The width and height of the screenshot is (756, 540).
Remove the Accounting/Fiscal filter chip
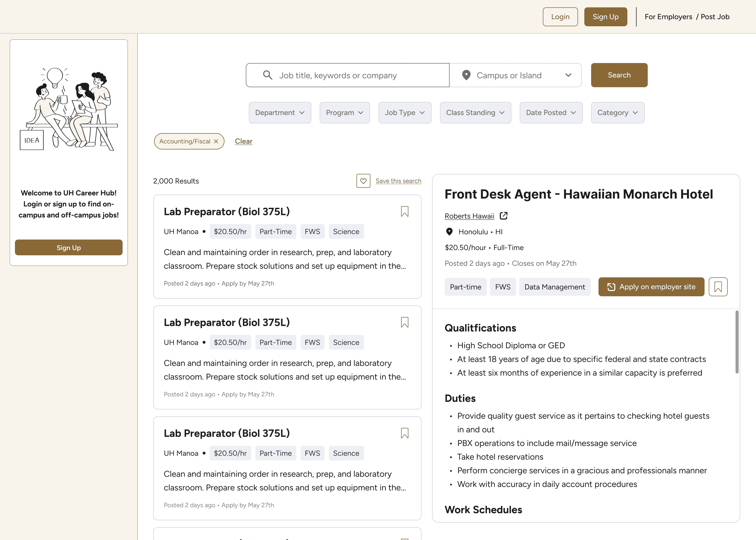click(216, 141)
